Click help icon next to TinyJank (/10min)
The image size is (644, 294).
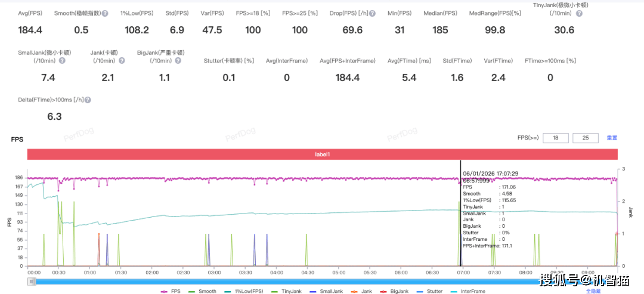(x=579, y=13)
